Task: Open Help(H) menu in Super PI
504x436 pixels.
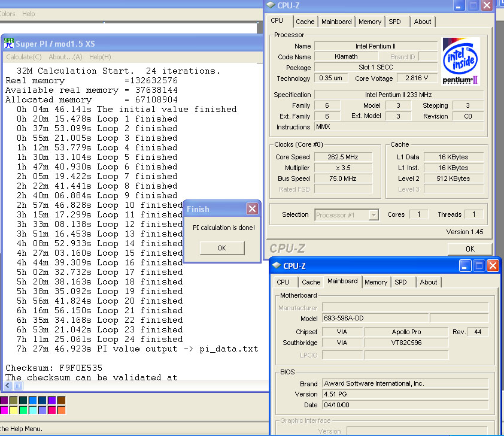Action: point(100,57)
